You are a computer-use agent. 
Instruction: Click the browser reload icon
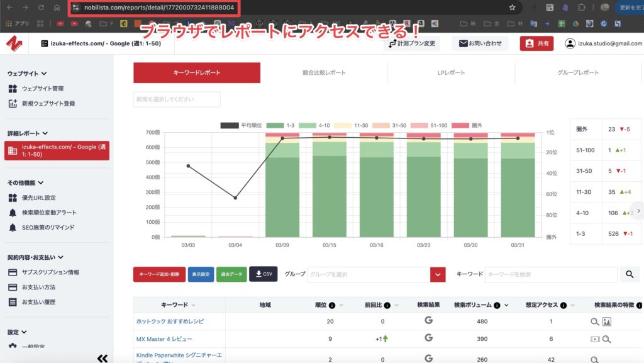point(41,8)
